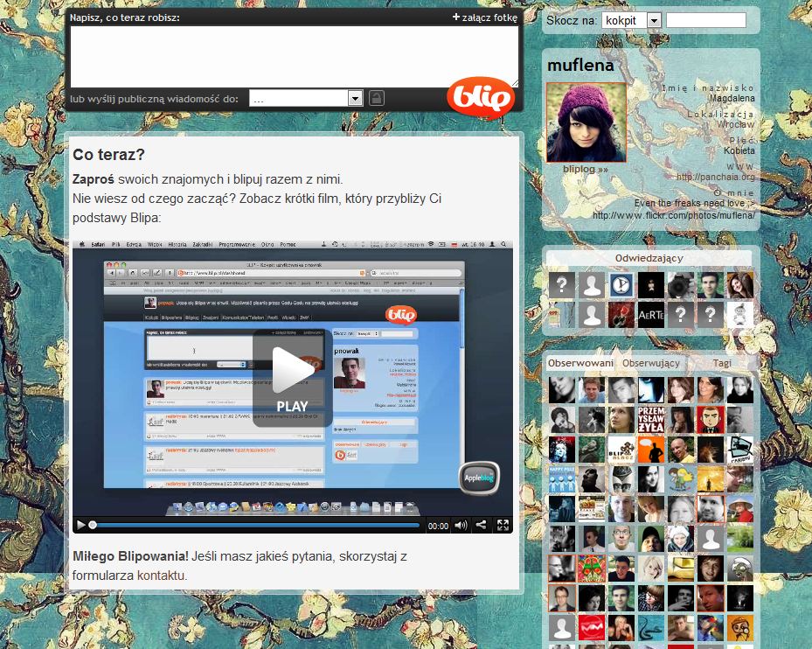Switch to the Obserwowani tab
The image size is (812, 649).
[580, 363]
